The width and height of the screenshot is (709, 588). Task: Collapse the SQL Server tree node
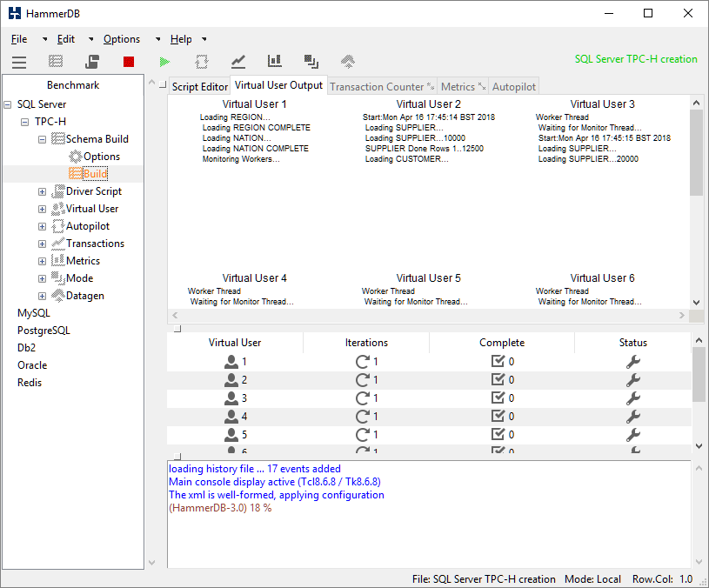[x=8, y=105]
